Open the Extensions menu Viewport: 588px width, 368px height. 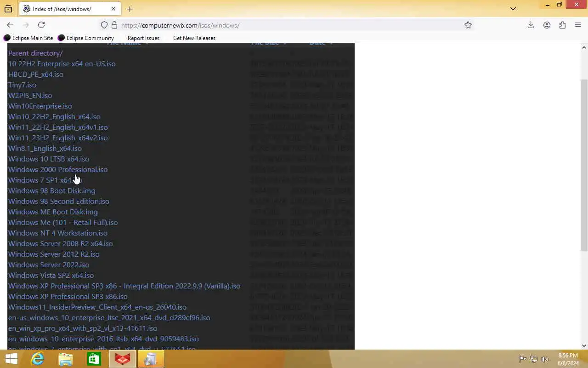click(x=562, y=25)
